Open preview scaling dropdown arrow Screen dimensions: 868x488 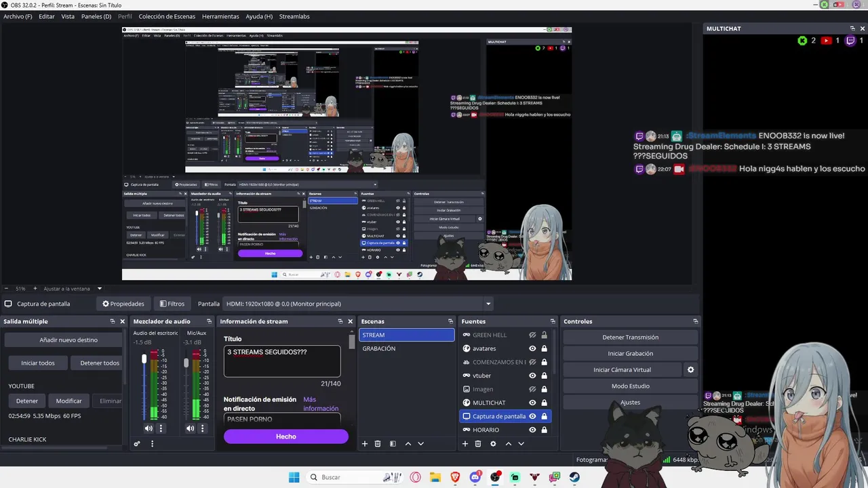coord(99,289)
